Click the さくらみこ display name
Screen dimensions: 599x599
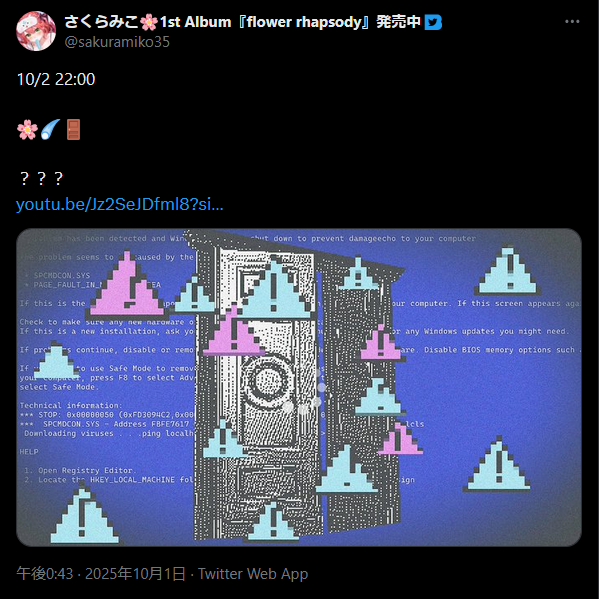pos(101,22)
